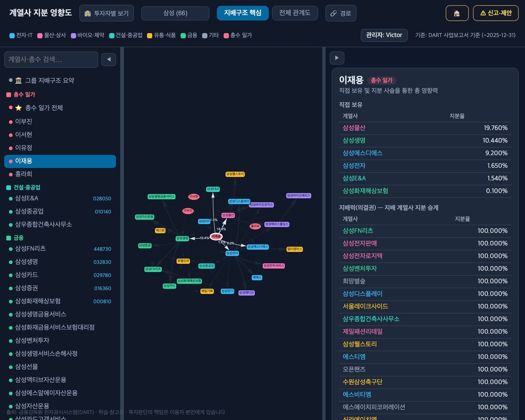The image size is (525, 420).
Task: Toggle the right detail panel arrow button
Action: click(337, 58)
